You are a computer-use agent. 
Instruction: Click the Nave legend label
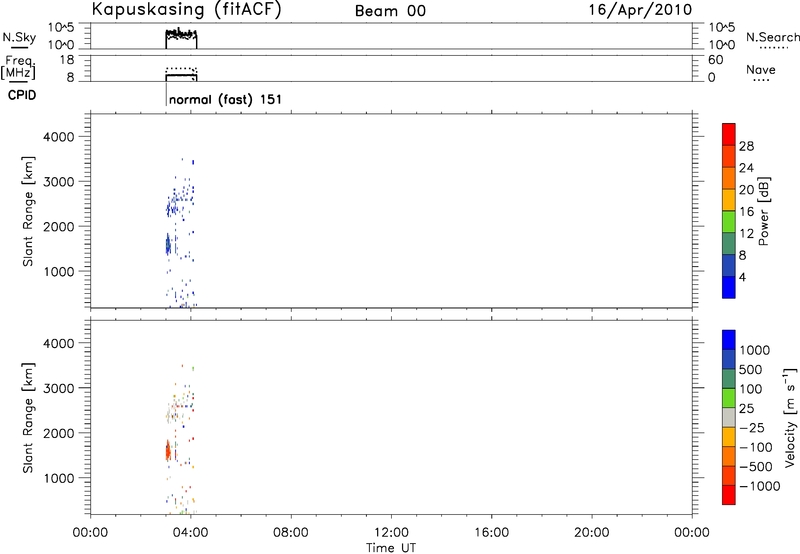[x=760, y=69]
